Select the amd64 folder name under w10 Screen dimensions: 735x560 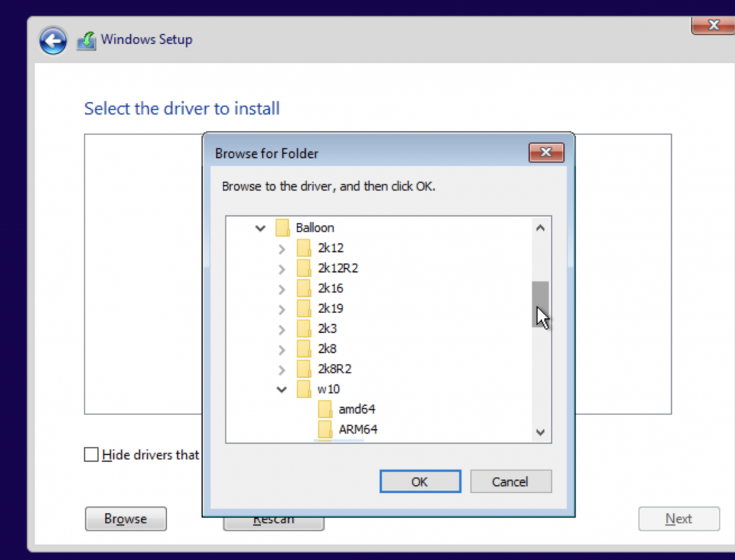pos(356,409)
